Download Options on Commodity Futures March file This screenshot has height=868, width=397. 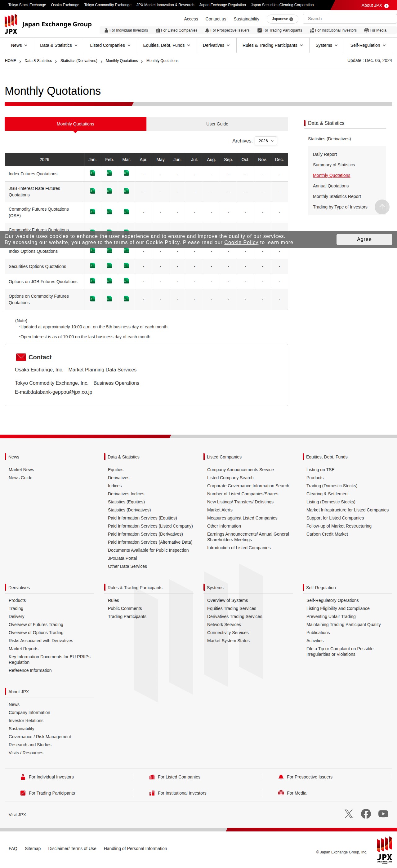click(127, 299)
